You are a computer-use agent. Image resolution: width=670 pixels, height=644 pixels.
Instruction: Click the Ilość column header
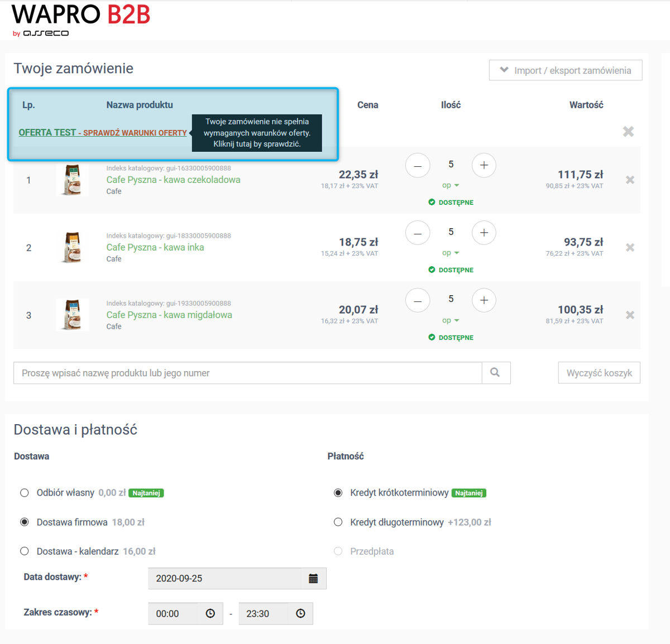point(451,105)
